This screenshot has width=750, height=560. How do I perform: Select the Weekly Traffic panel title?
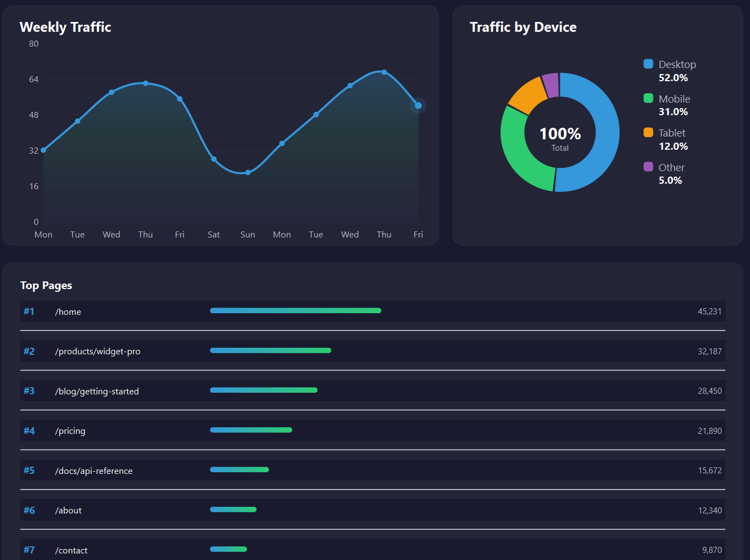[65, 27]
